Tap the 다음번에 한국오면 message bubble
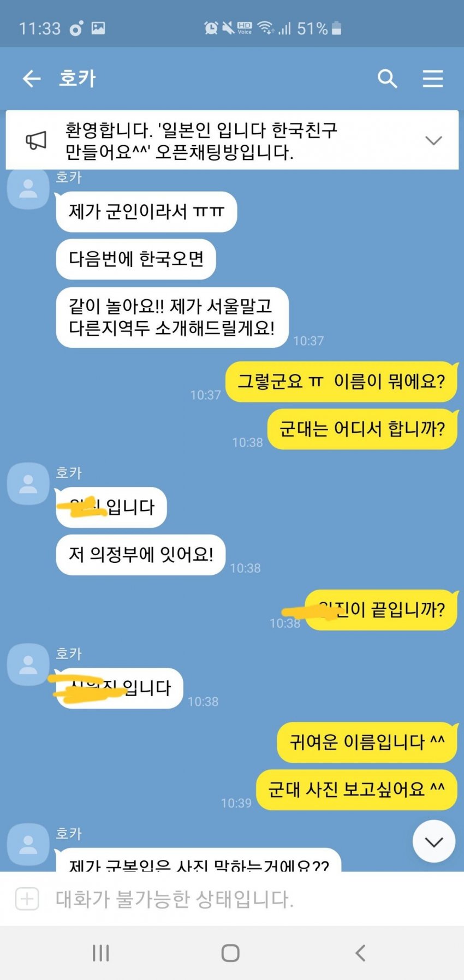464x980 pixels. pyautogui.click(x=136, y=259)
